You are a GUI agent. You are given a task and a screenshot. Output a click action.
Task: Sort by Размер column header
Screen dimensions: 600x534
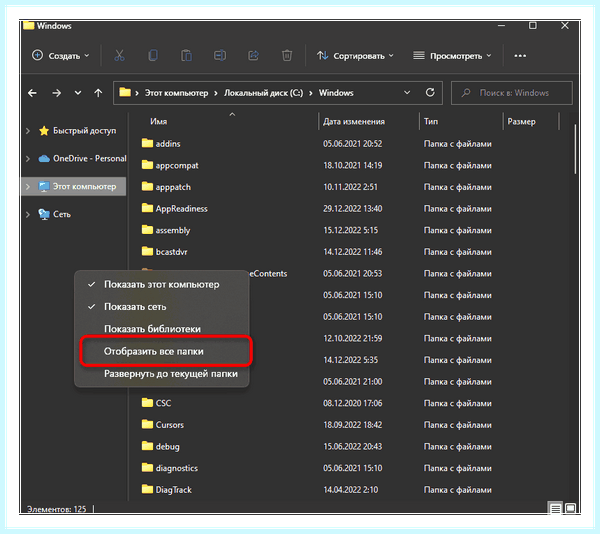[x=521, y=122]
